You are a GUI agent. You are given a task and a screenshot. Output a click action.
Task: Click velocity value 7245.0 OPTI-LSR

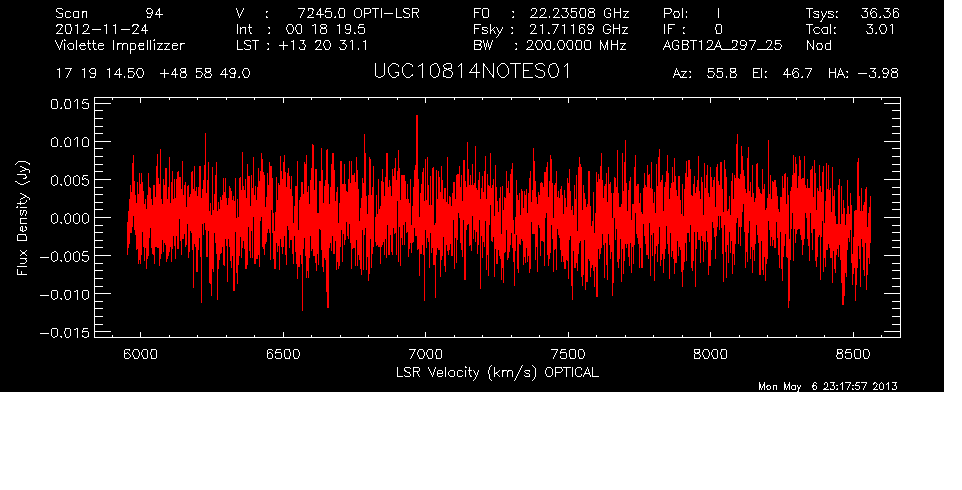pyautogui.click(x=358, y=13)
